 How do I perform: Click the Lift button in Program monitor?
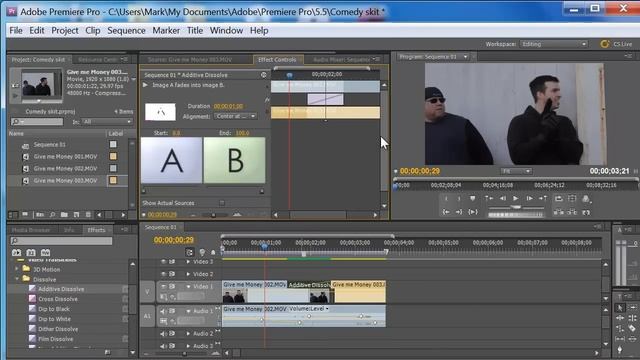(x=559, y=212)
